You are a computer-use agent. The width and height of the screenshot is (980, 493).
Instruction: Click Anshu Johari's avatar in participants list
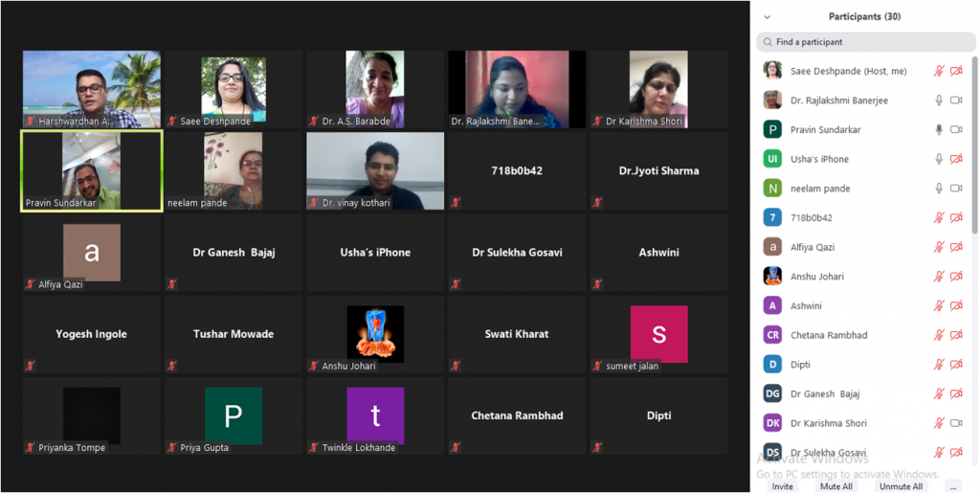[x=772, y=277]
